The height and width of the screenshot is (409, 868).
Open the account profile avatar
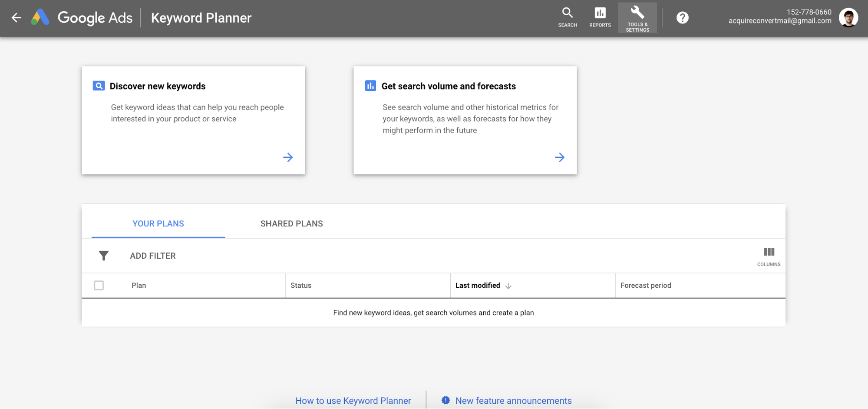(x=848, y=18)
